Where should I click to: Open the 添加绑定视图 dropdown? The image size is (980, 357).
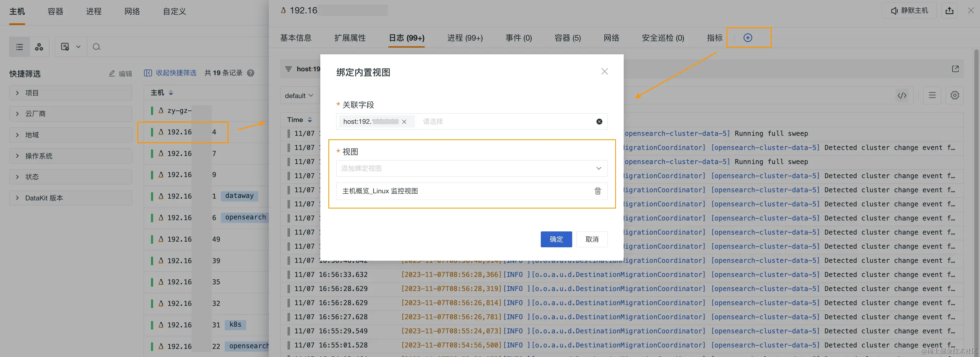click(472, 169)
